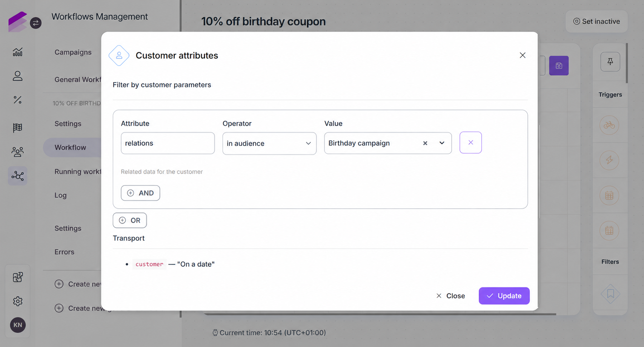Select the checkered flag icon in sidebar
The height and width of the screenshot is (347, 644).
(18, 128)
